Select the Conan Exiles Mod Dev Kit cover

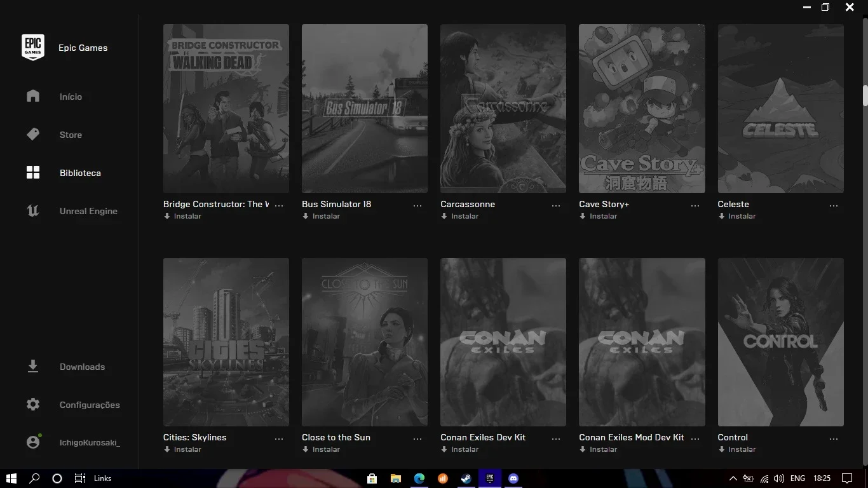642,342
